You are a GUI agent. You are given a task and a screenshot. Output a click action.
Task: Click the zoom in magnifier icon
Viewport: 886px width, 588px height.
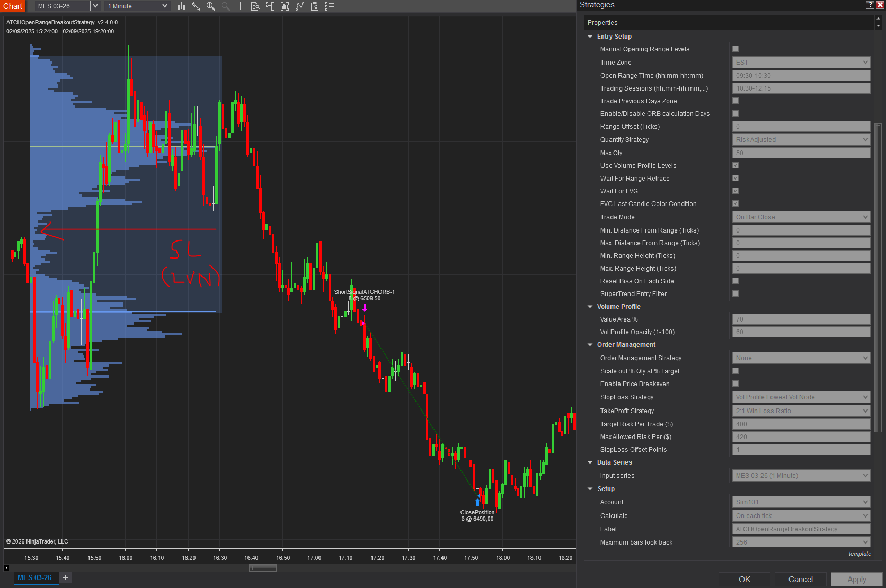(211, 6)
